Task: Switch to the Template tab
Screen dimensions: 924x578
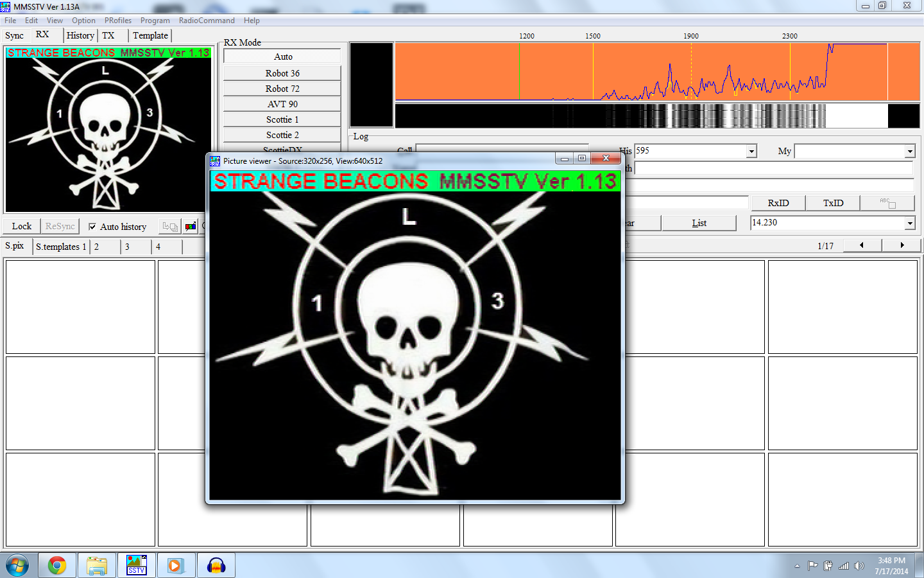Action: click(x=150, y=35)
